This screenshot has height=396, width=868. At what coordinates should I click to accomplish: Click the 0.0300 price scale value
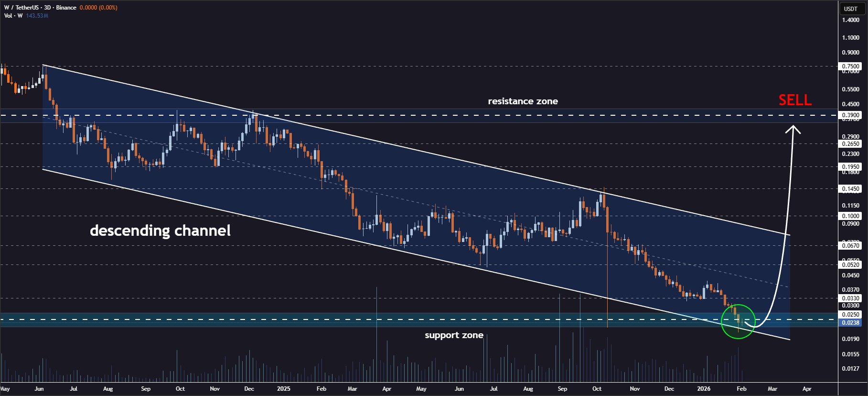pos(850,306)
